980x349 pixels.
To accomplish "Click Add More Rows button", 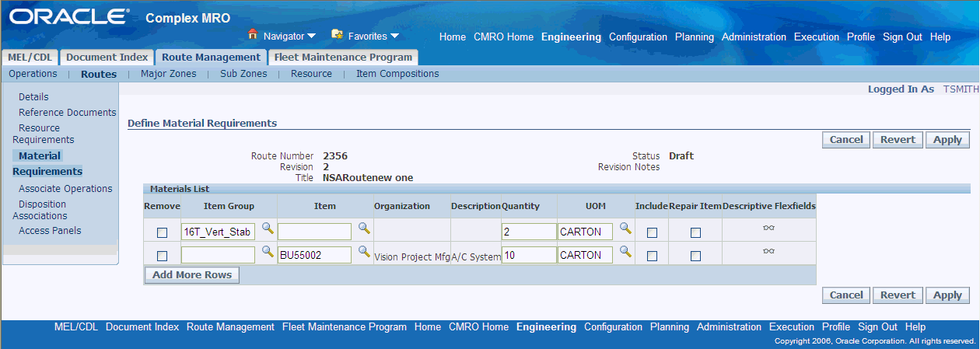I will pos(192,275).
